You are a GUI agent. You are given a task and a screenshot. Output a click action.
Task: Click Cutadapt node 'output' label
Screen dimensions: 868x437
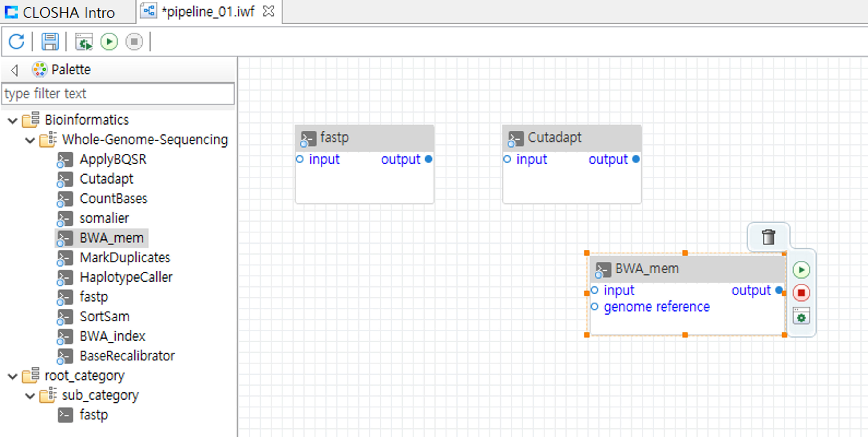608,159
